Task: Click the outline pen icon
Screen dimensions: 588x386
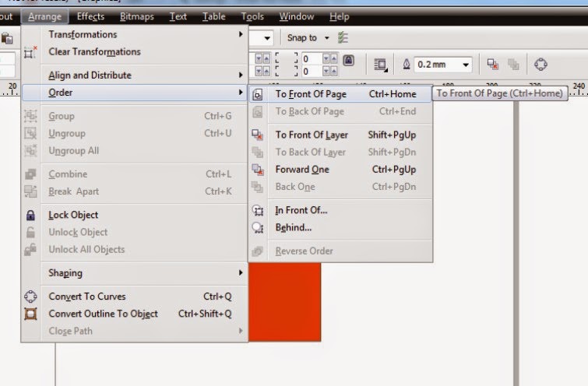Action: pos(406,65)
